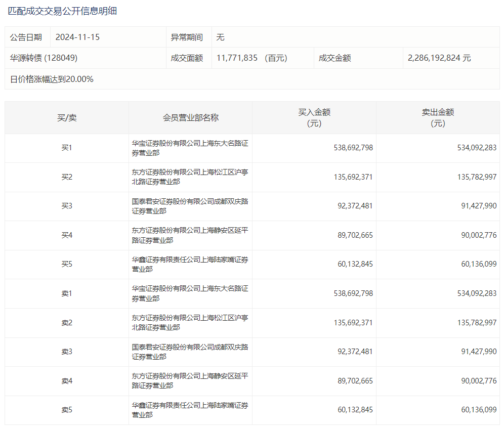This screenshot has height=430, width=504.
Task: Click the page title 匹配成交交易公开信息明细
Action: point(62,11)
